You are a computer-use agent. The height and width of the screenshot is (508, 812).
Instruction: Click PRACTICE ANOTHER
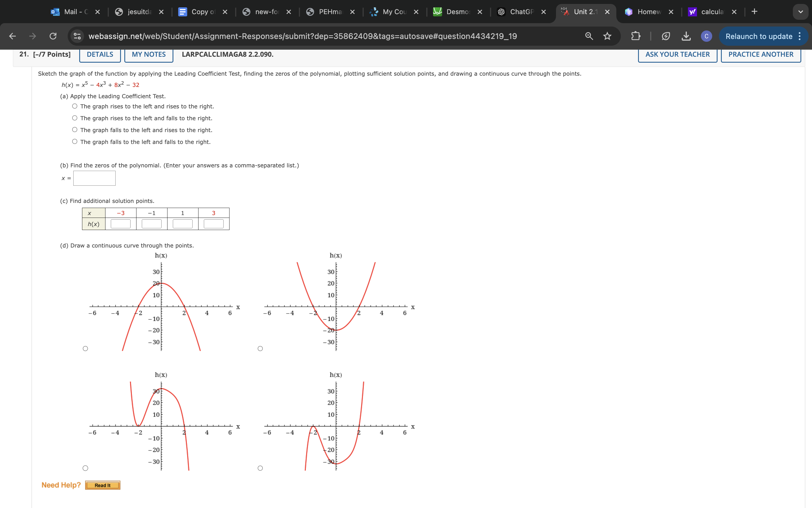tap(761, 54)
